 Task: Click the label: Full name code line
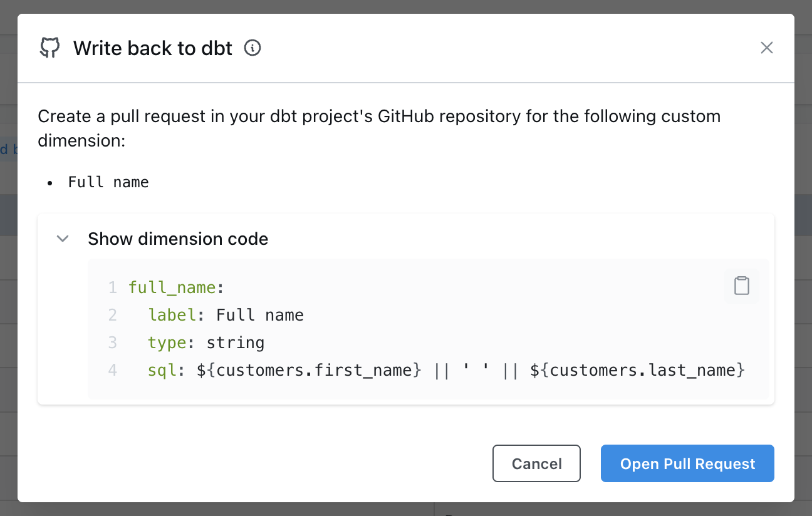[226, 315]
